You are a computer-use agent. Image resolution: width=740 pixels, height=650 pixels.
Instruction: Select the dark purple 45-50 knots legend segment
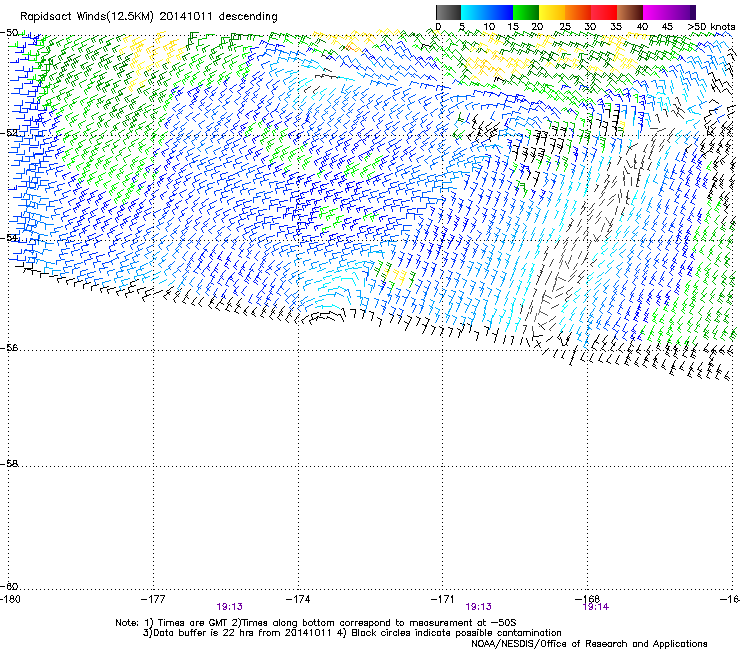(682, 12)
